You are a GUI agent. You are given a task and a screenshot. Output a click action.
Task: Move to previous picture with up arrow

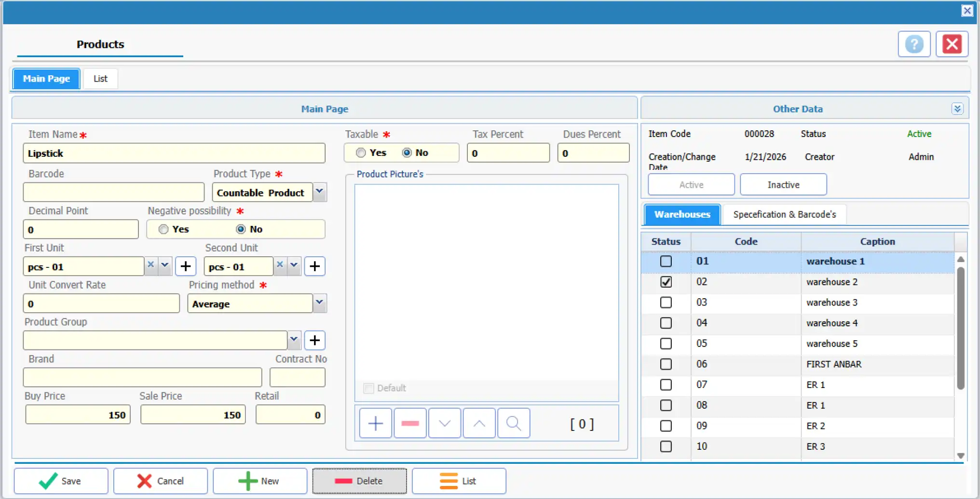click(x=479, y=423)
